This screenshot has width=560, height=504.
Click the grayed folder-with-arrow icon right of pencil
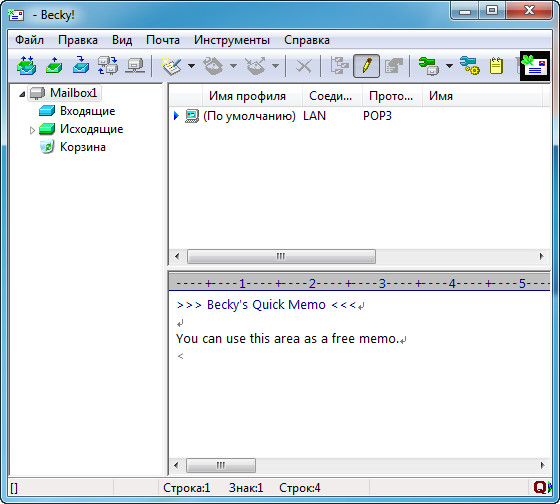(394, 66)
